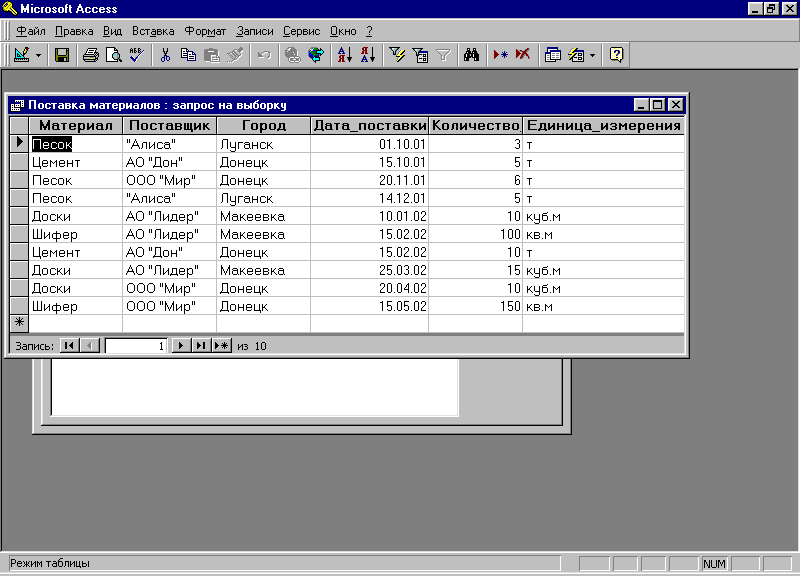This screenshot has width=800, height=576.
Task: Paste using the clipboard icon
Action: coord(211,55)
